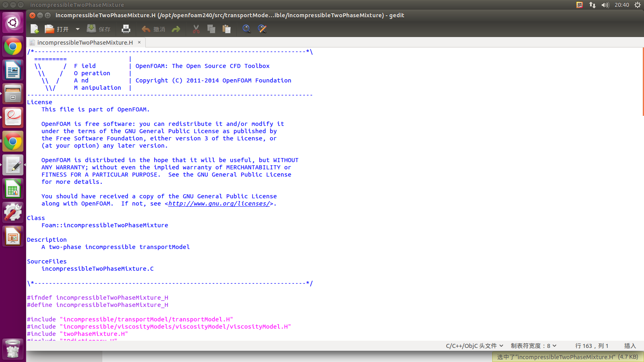Select the incompressibleTwoPhaseMixture.H tab

click(x=85, y=42)
